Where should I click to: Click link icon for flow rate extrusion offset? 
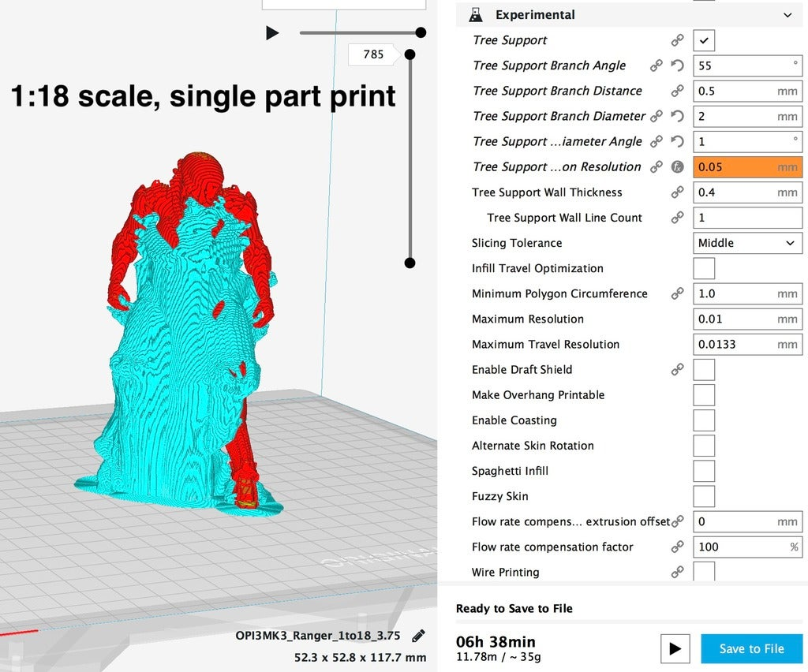click(x=677, y=521)
